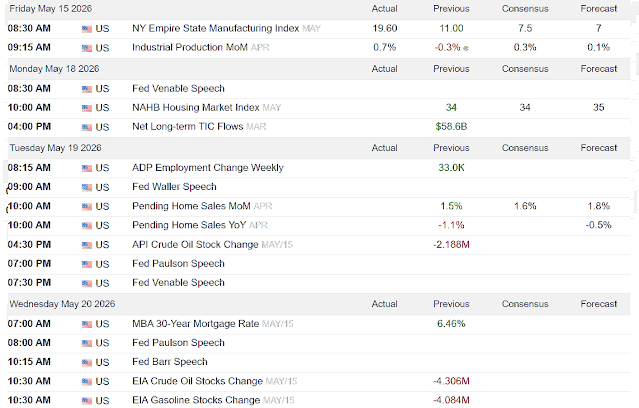Click the US flag in Fed Barr Speech row
Viewport: 639px width, 408px height.
tap(86, 362)
